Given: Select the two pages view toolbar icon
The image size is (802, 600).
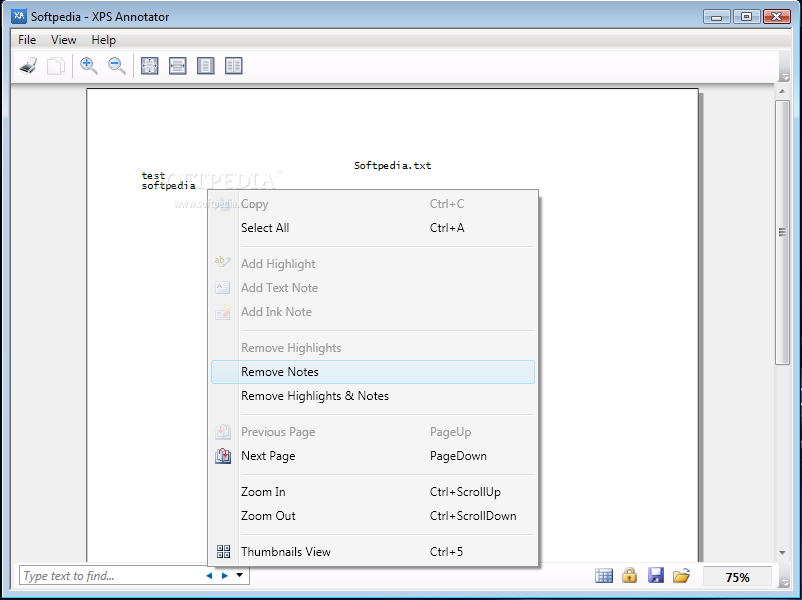Looking at the screenshot, I should pos(234,66).
